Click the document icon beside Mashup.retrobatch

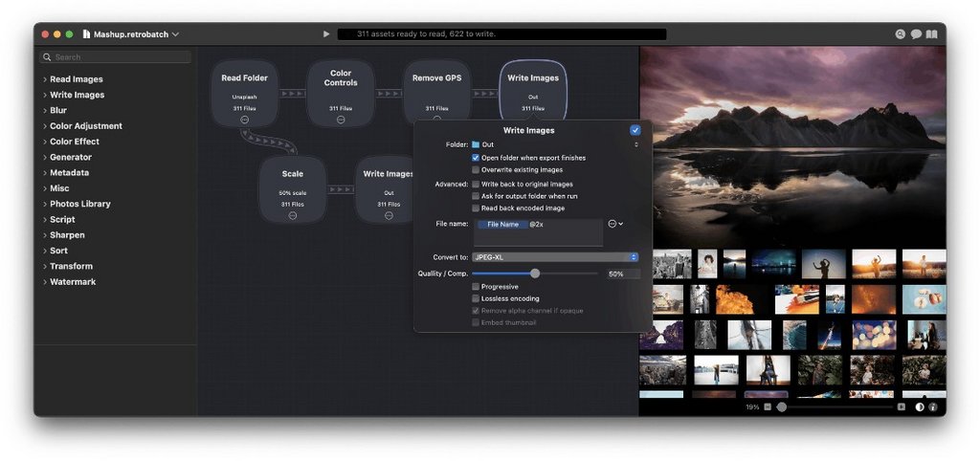[86, 34]
